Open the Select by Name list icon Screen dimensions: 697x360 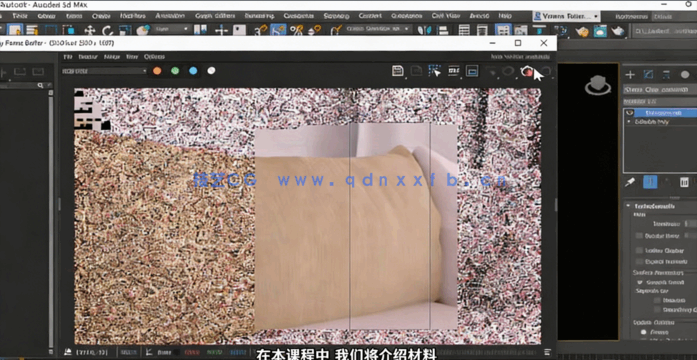(x=32, y=30)
